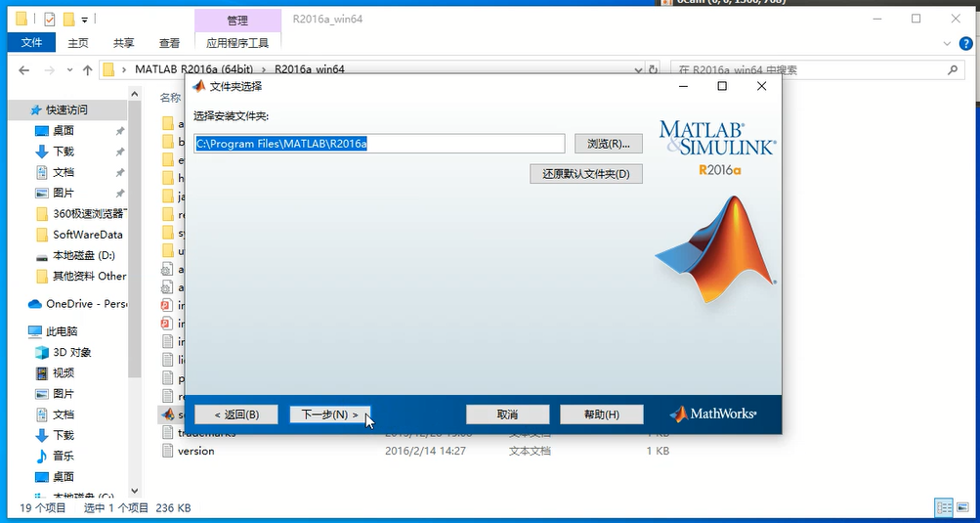Go back with the 返回(B) button

[x=236, y=414]
